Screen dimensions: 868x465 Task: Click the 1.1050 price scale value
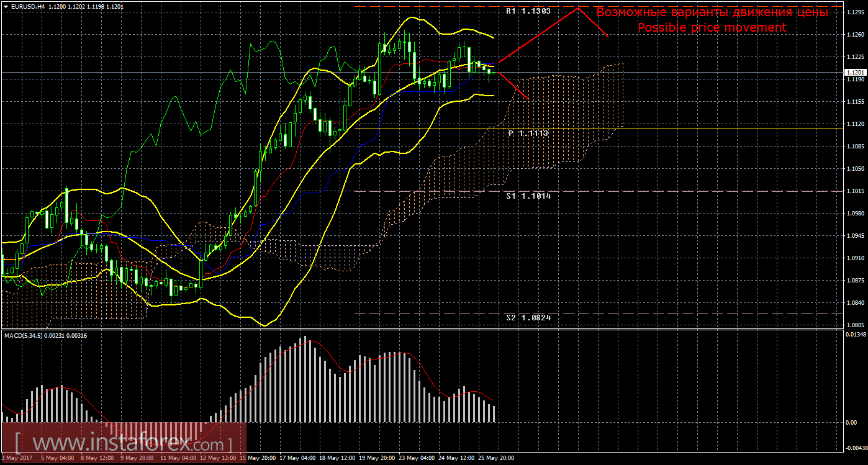point(856,168)
